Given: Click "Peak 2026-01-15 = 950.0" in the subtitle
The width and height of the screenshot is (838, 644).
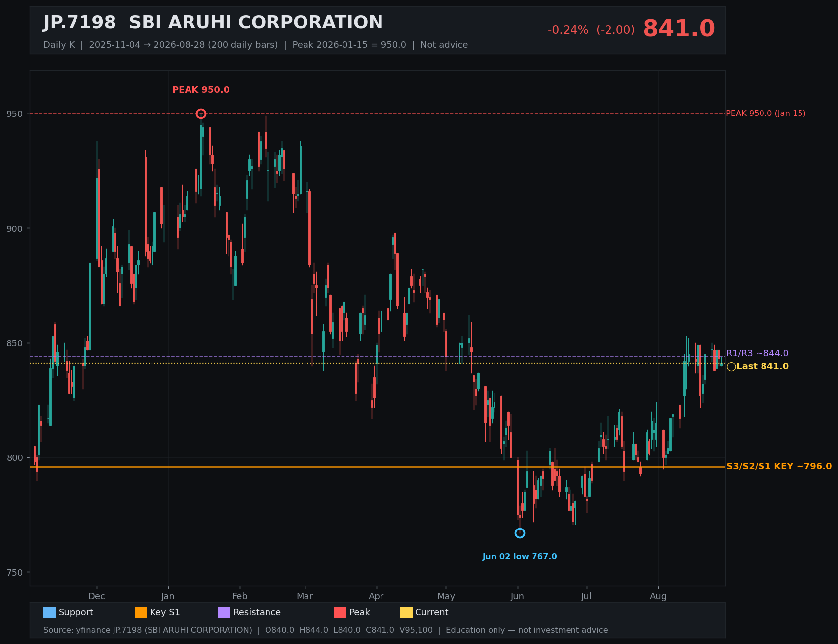Looking at the screenshot, I should [349, 45].
